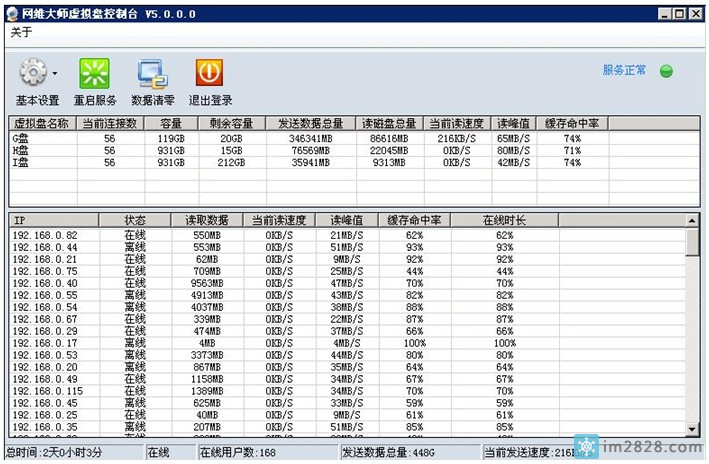
Task: Click the 216KB/S read speed cell
Action: pos(457,138)
